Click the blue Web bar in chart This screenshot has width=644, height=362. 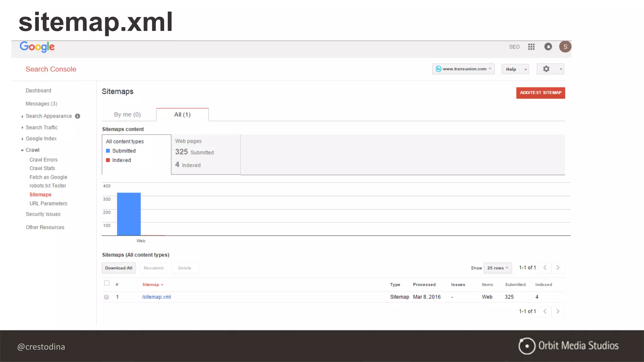click(129, 214)
